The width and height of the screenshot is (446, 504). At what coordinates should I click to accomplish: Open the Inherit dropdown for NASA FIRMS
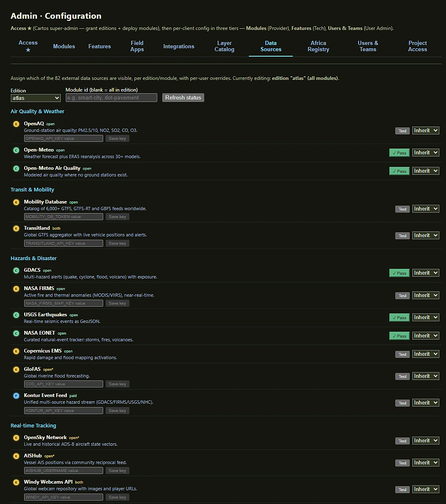click(426, 295)
